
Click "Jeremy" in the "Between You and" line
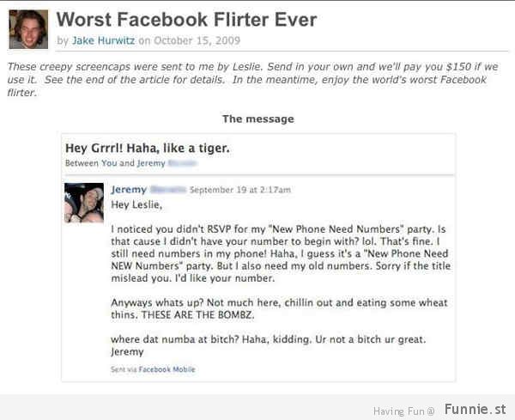pyautogui.click(x=151, y=163)
